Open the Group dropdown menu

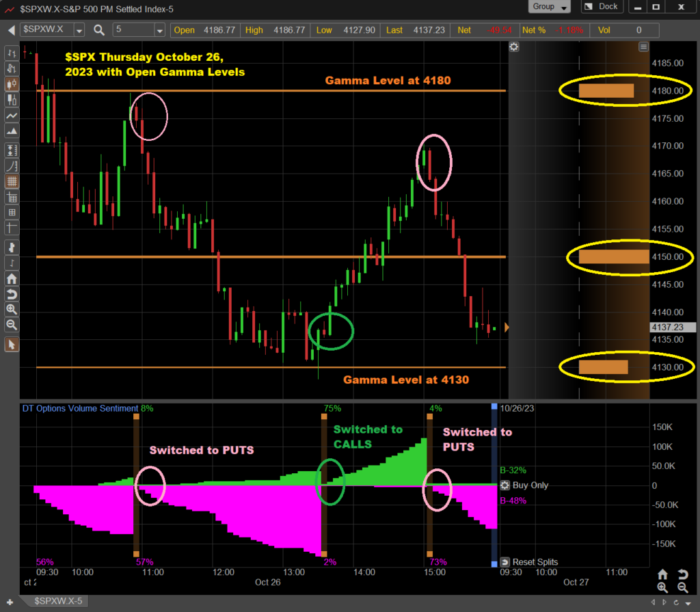[550, 7]
